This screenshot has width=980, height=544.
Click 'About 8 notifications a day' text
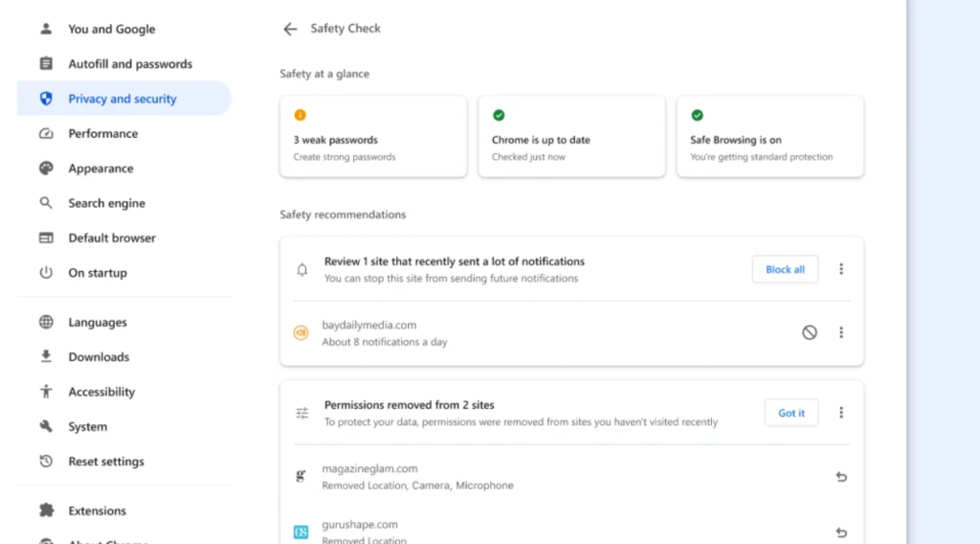(385, 342)
